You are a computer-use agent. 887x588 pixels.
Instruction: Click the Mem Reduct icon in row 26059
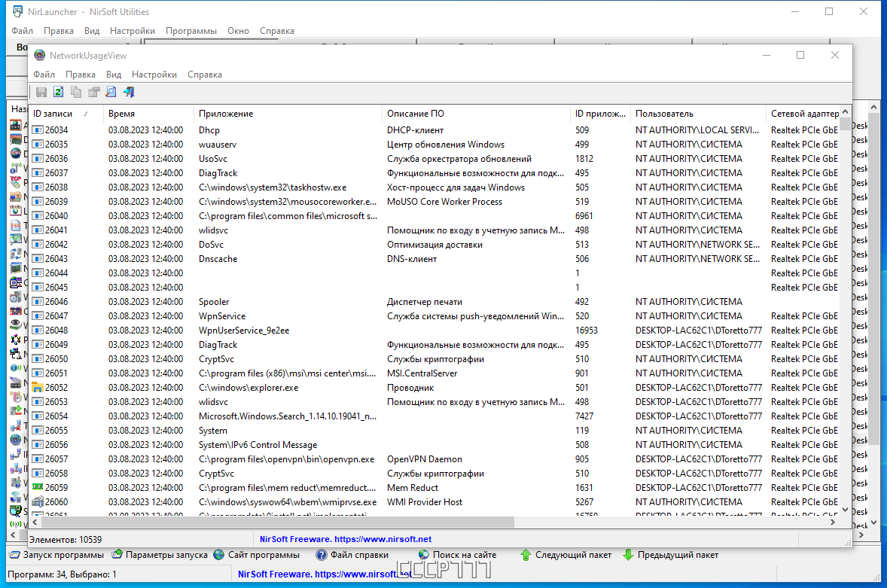(38, 487)
